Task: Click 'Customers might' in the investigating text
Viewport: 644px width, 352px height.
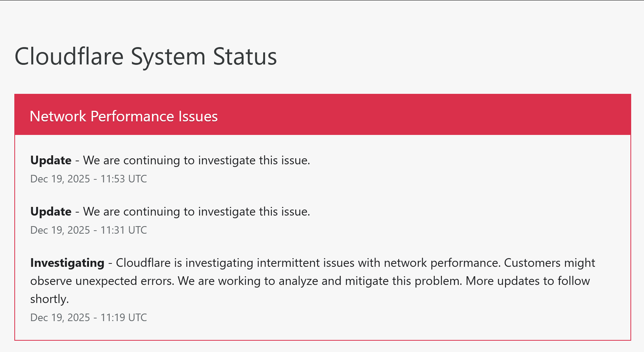Action: coord(549,263)
